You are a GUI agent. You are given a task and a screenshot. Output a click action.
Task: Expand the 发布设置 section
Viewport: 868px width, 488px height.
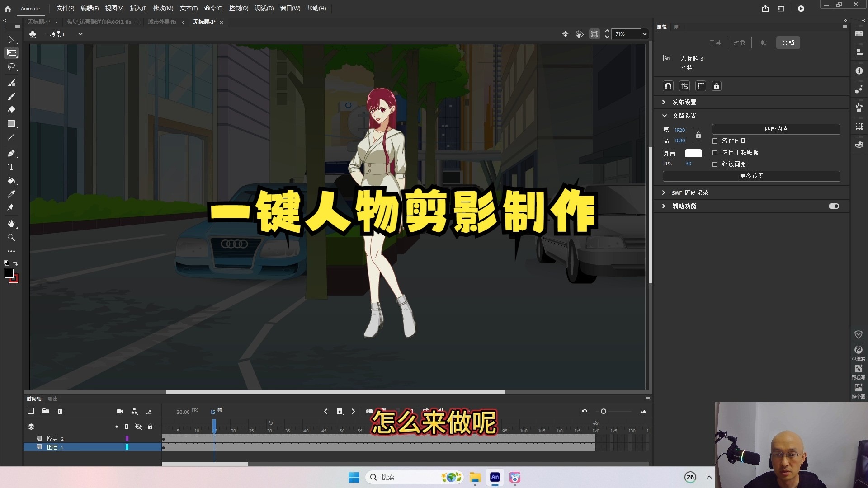(x=684, y=102)
